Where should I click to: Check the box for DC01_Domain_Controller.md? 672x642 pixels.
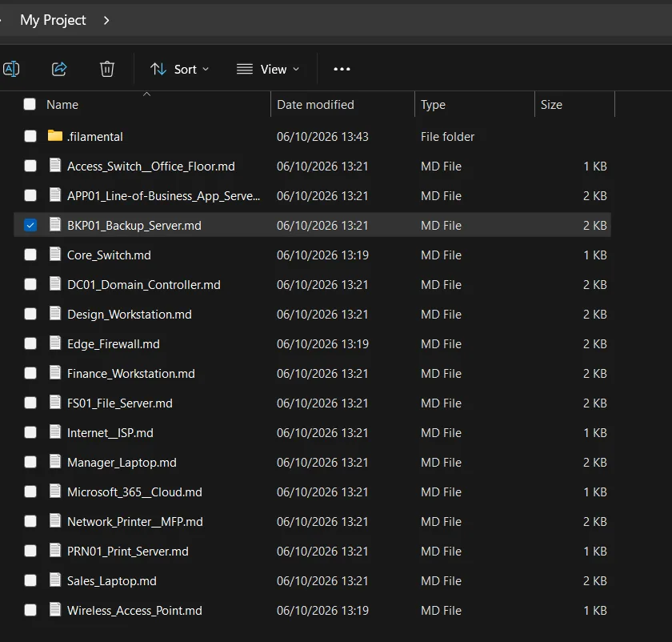click(x=30, y=284)
